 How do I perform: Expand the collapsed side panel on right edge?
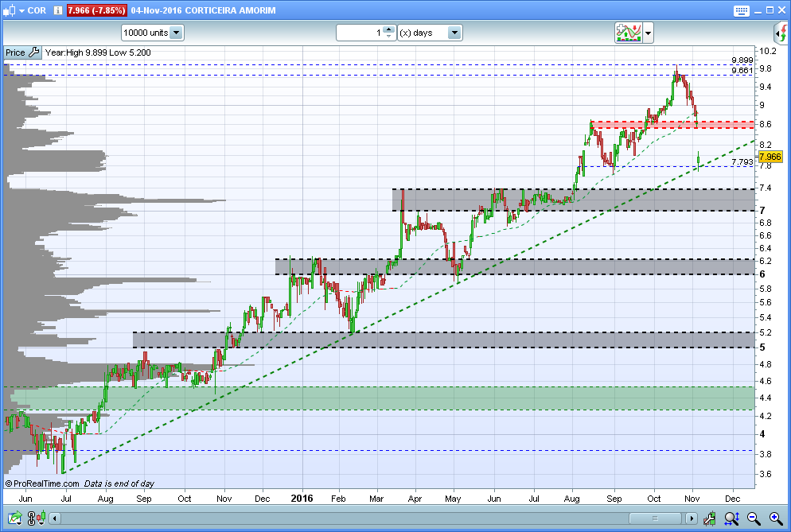(x=781, y=33)
